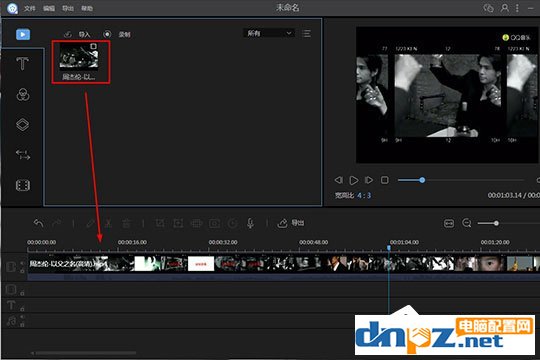
Task: Open the Filters panel with three circles
Action: coord(23,94)
